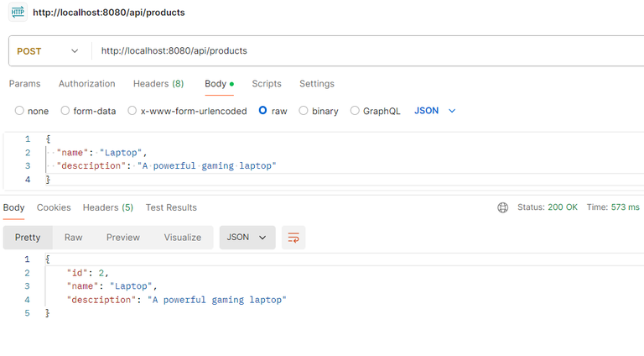Switch to the Scripts tab
The width and height of the screenshot is (644, 356).
pyautogui.click(x=267, y=84)
